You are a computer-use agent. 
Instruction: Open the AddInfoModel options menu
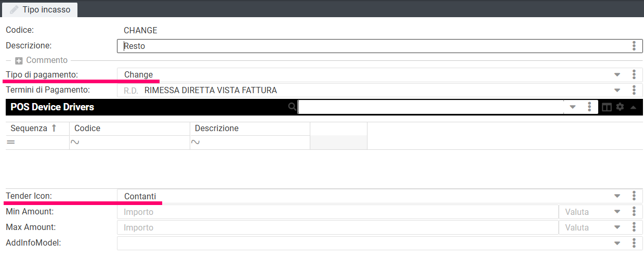click(x=634, y=243)
